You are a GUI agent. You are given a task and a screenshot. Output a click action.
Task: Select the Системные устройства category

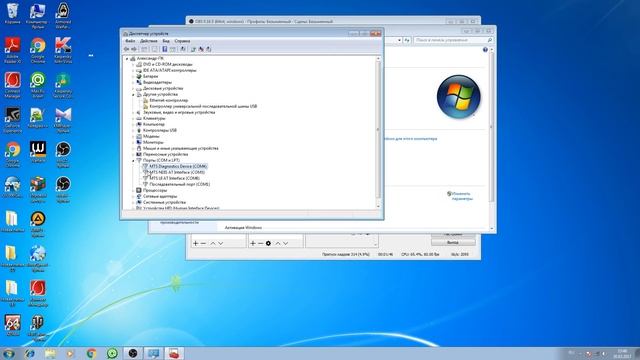(x=164, y=202)
